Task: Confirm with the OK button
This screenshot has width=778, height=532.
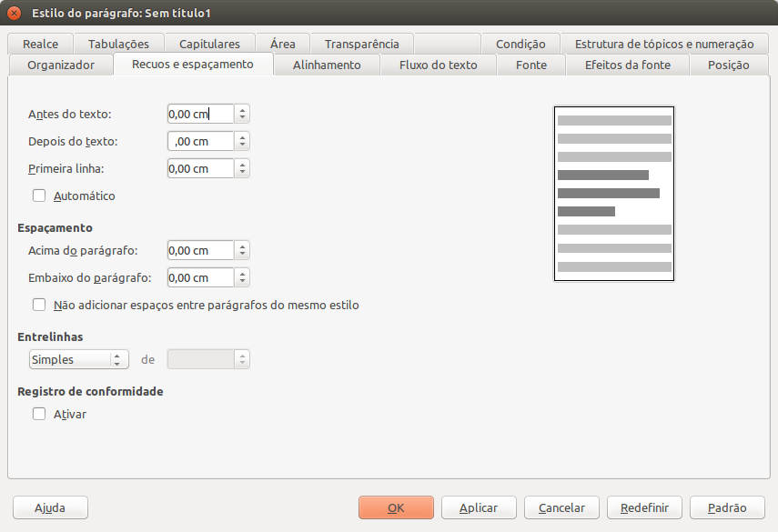Action: [396, 507]
